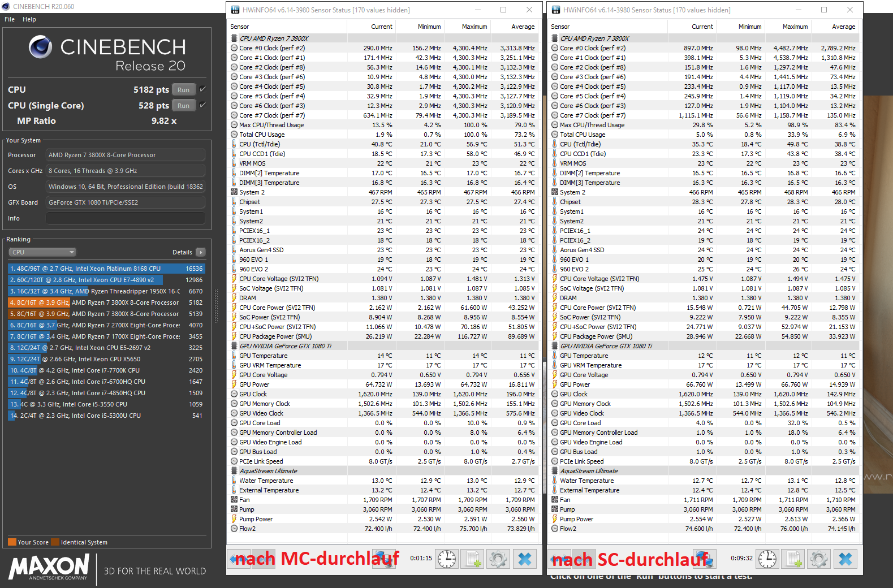Collapse the GPU NVIDIA GeForce GTX 1080 Ti group, right HWiNFO
This screenshot has width=893, height=588.
[555, 346]
